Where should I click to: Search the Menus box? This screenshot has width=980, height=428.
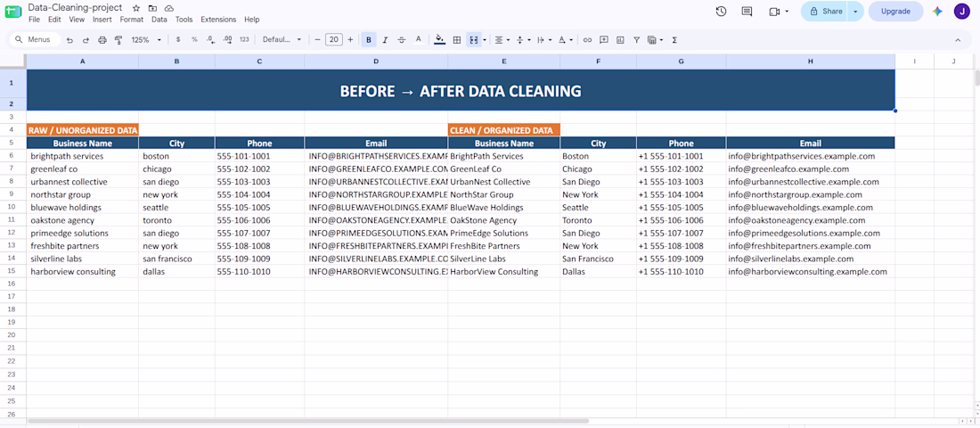(x=36, y=39)
